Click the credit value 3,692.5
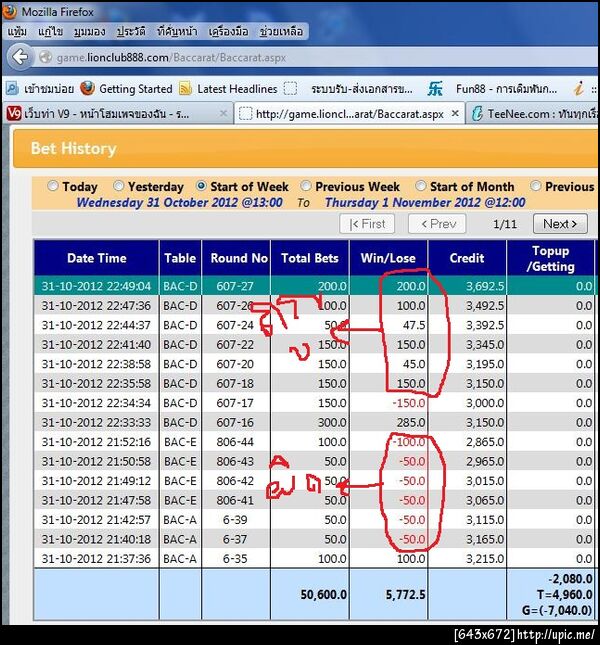Screen dimensions: 600x645 [x=484, y=286]
